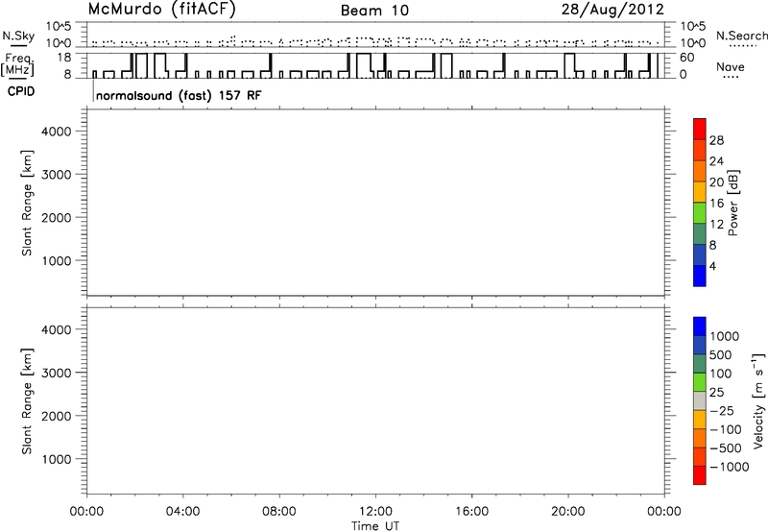Viewport: 768px width, 532px height.
Task: Click the 'Time UT' axis title
Action: click(375, 526)
